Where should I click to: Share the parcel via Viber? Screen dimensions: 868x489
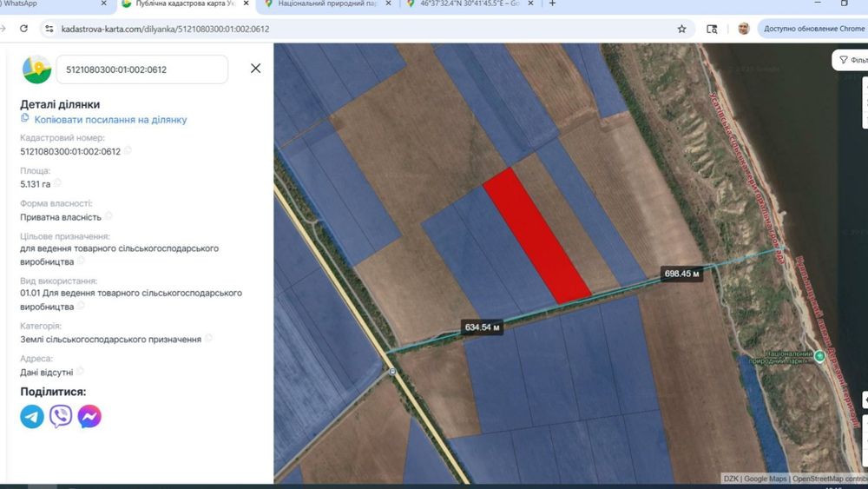[61, 416]
